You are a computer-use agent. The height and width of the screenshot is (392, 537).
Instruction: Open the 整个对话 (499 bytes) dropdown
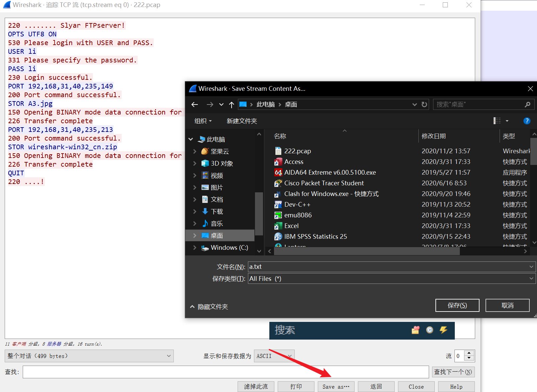click(89, 356)
